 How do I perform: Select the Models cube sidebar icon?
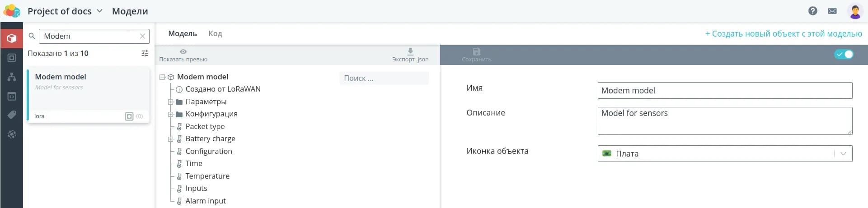pos(12,39)
